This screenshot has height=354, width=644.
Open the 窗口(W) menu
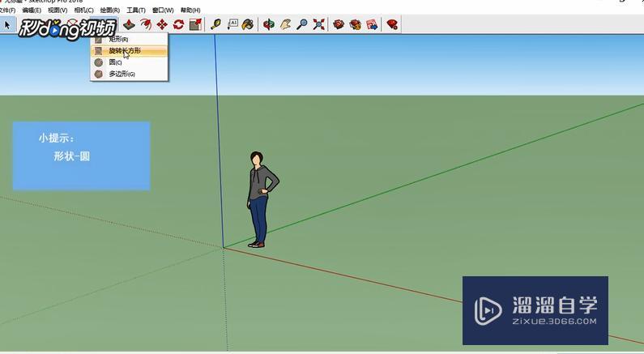(x=163, y=10)
